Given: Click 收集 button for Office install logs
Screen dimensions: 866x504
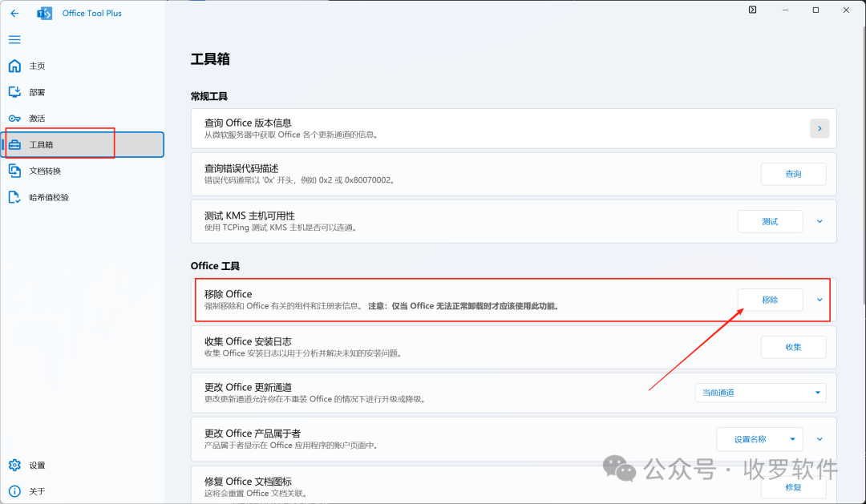Looking at the screenshot, I should 793,347.
